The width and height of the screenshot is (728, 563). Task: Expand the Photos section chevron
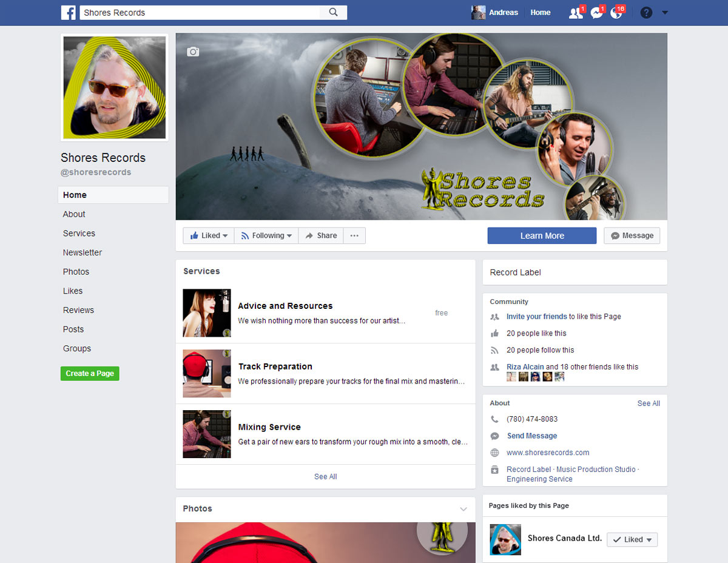[463, 509]
